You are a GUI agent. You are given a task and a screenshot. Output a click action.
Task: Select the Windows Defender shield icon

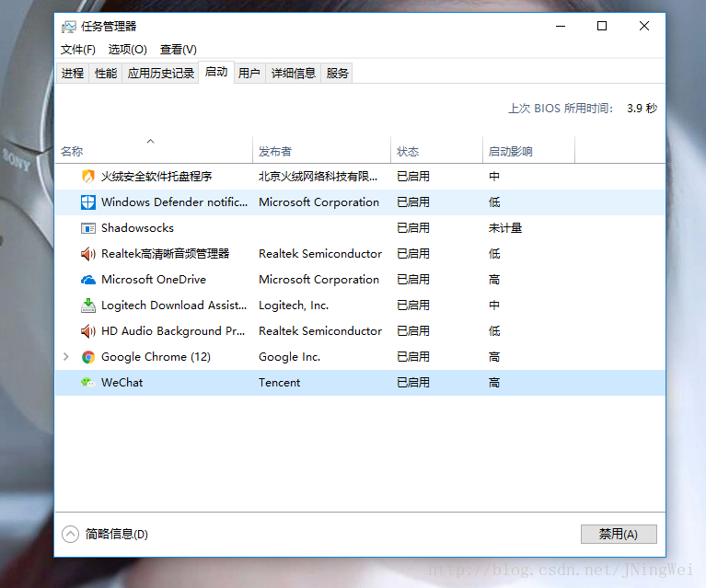tap(88, 202)
